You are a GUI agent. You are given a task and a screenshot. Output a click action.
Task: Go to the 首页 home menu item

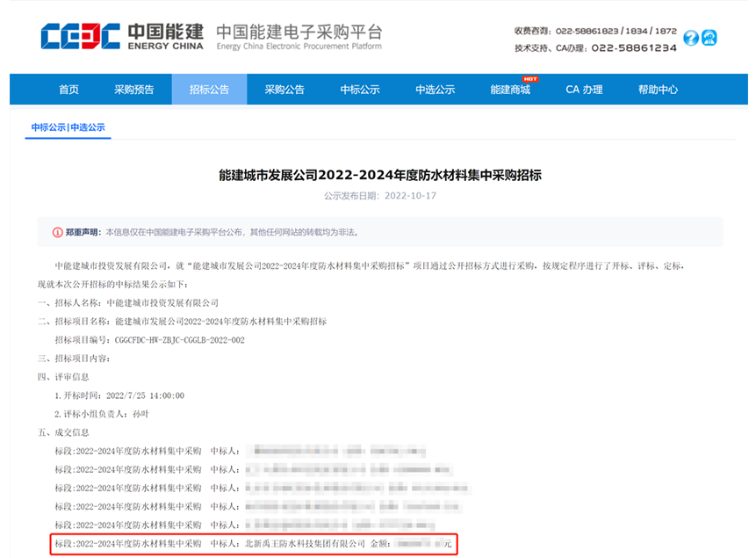click(x=69, y=90)
